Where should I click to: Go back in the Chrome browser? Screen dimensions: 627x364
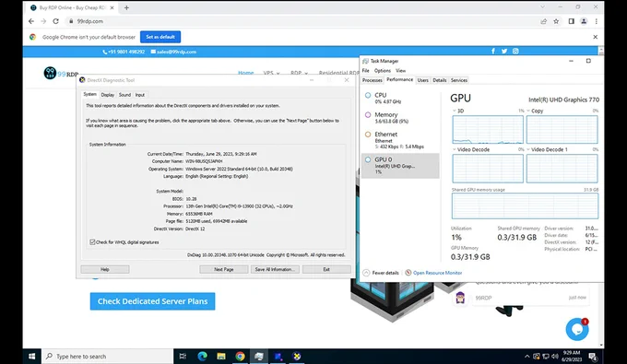pyautogui.click(x=31, y=21)
